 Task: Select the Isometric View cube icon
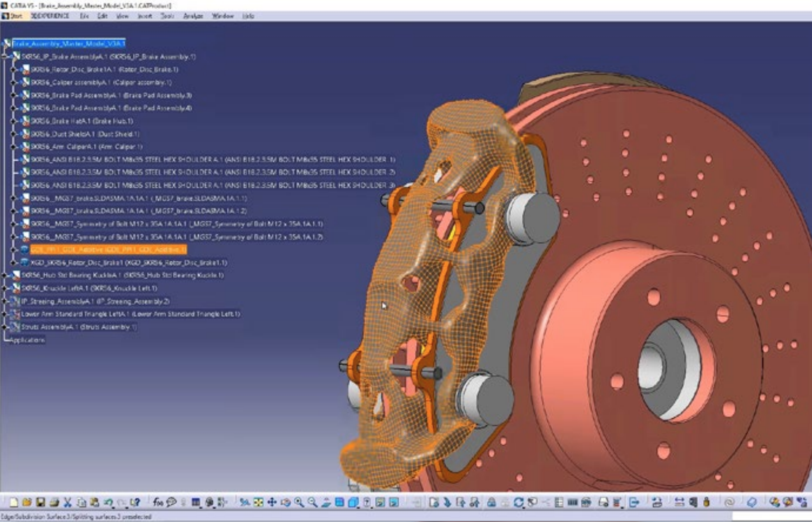(x=353, y=503)
